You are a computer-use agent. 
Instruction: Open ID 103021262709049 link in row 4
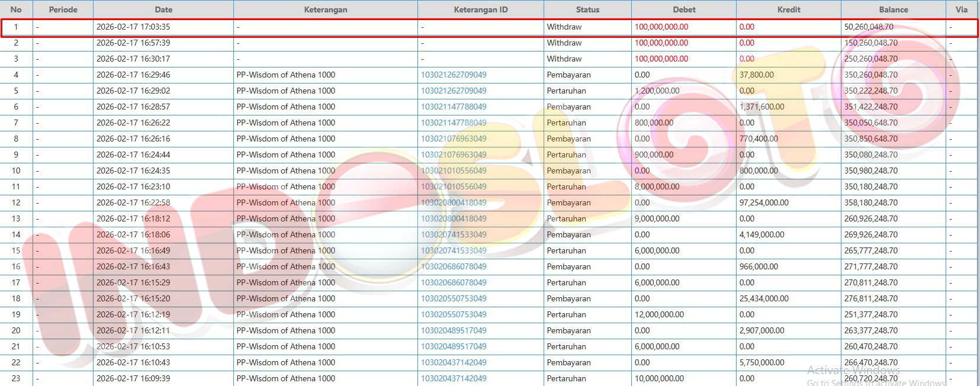pyautogui.click(x=454, y=75)
